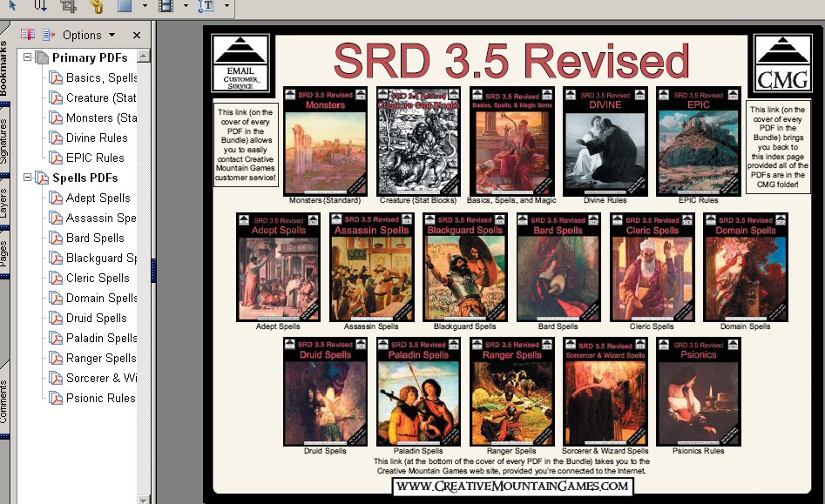Open the EPIC cover thumbnail
The width and height of the screenshot is (825, 504).
698,141
